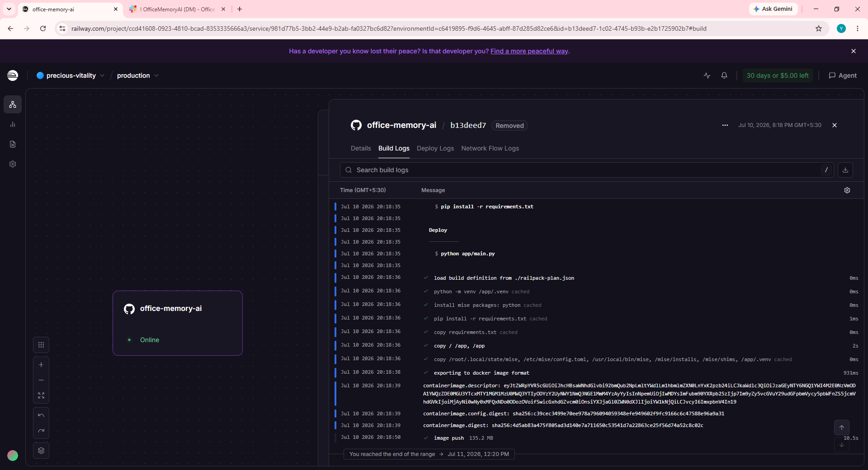Toggle canvas grid dots button
868x470 pixels.
click(x=41, y=345)
